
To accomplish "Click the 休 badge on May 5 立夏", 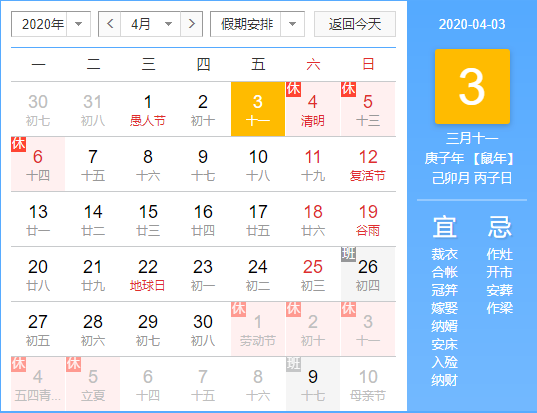I will [x=73, y=364].
